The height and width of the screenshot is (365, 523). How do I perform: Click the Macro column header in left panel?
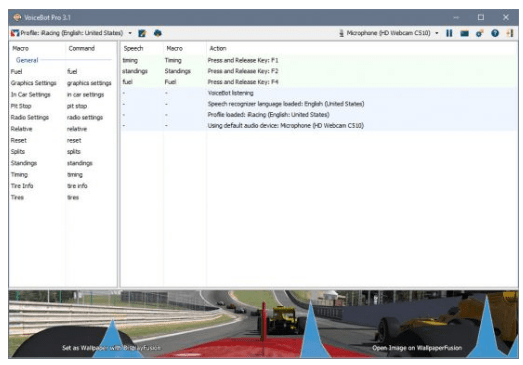(20, 48)
